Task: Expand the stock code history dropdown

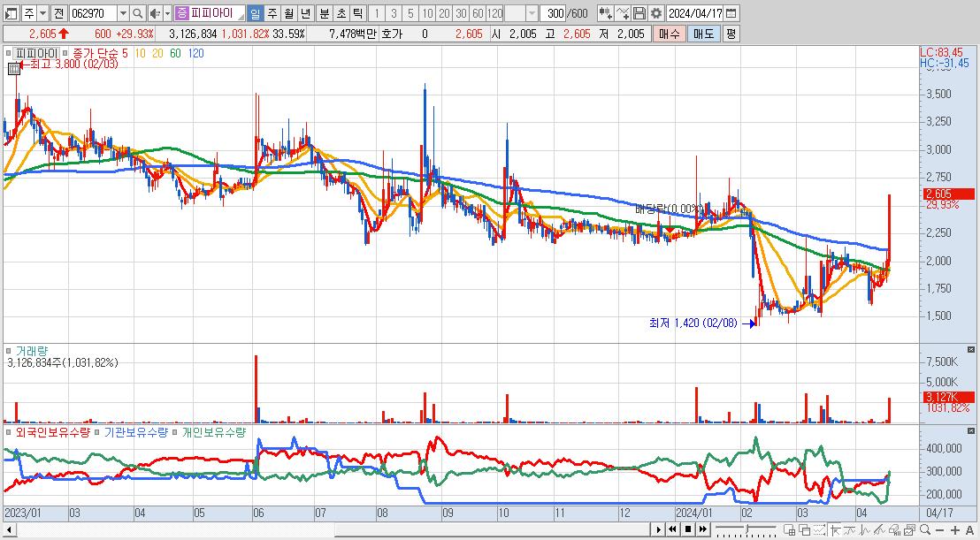Action: click(x=123, y=13)
